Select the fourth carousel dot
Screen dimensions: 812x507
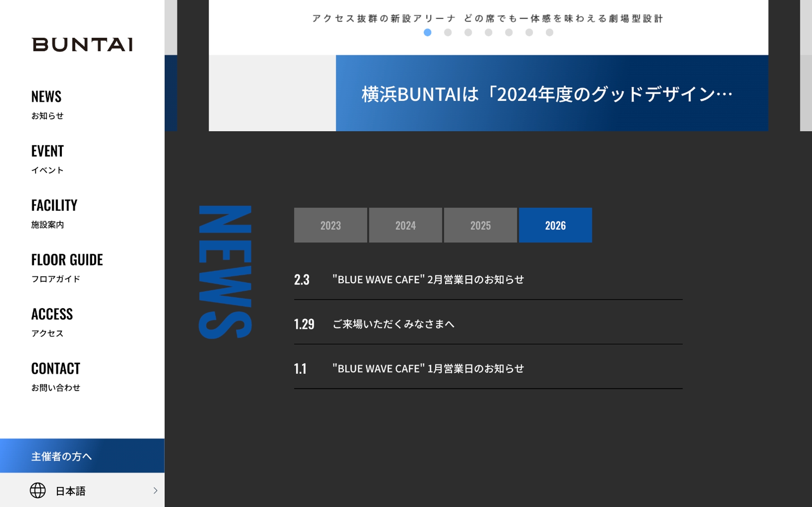[x=488, y=33]
